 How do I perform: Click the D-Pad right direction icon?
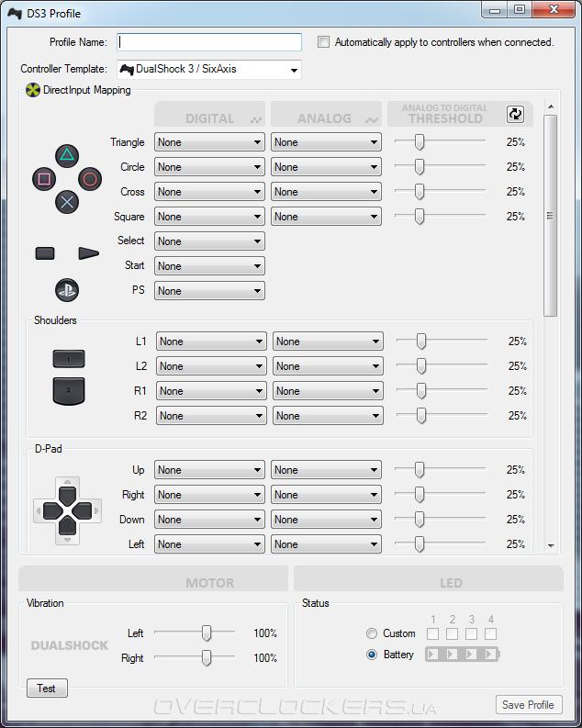pyautogui.click(x=83, y=511)
